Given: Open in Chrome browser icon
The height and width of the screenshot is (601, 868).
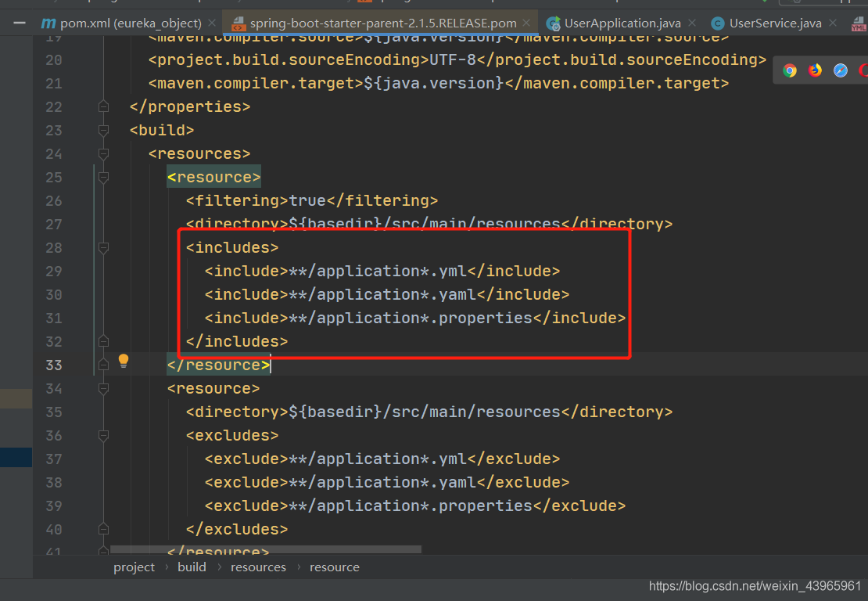Looking at the screenshot, I should pos(790,70).
